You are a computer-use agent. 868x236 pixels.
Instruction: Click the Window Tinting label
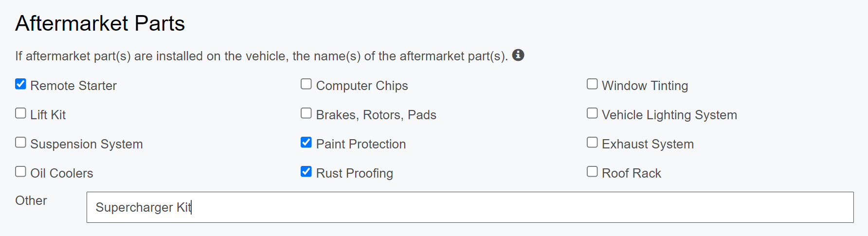coord(645,86)
